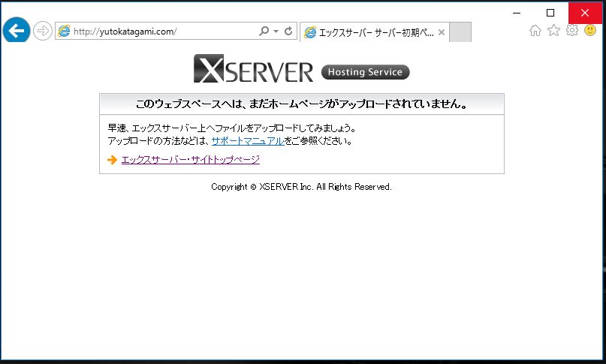Refresh the page with the reload icon

pos(288,31)
